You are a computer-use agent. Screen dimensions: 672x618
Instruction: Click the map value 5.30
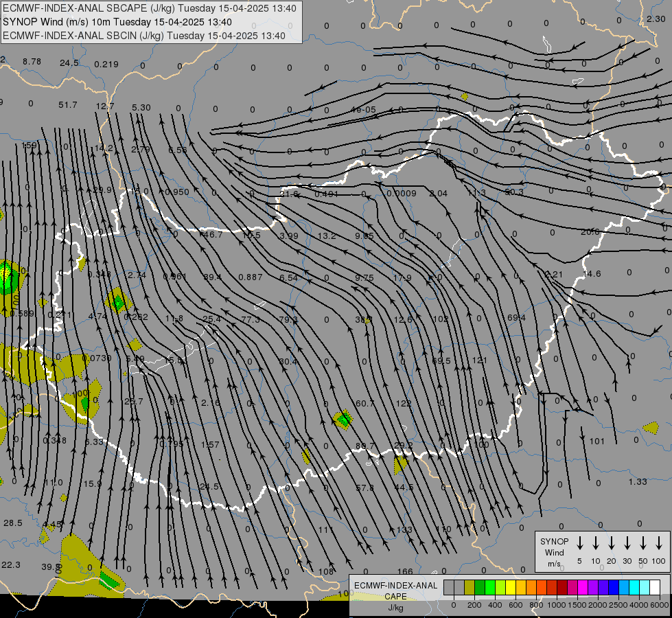141,108
